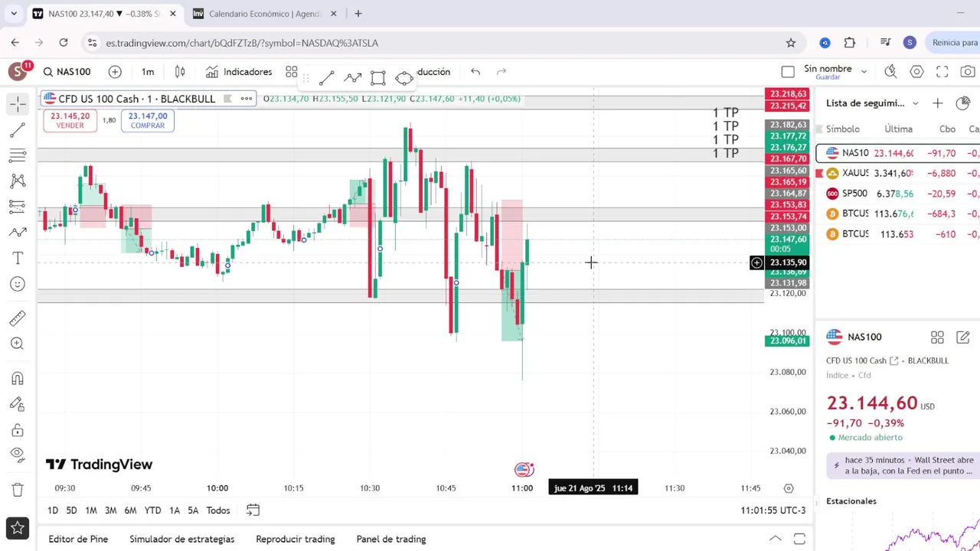Toggle lock all drawings
The width and height of the screenshot is (980, 551).
pyautogui.click(x=18, y=429)
